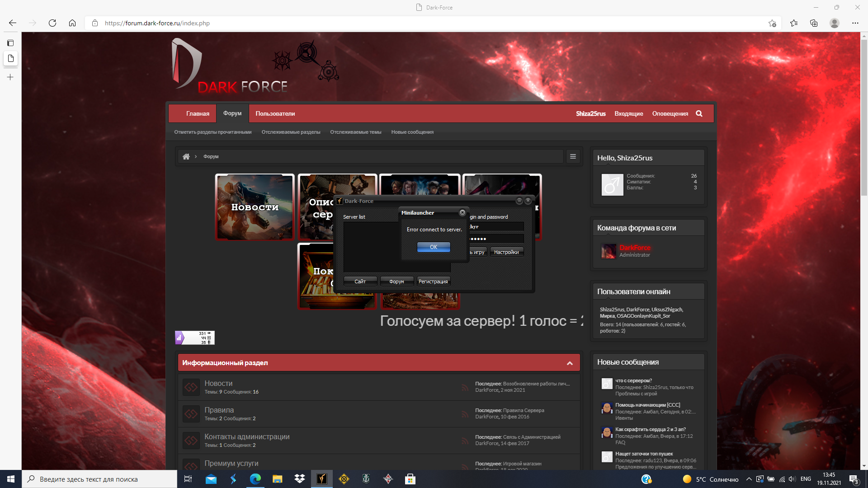This screenshot has width=868, height=488.
Task: Click Контакты администрации node icon
Action: point(191,441)
